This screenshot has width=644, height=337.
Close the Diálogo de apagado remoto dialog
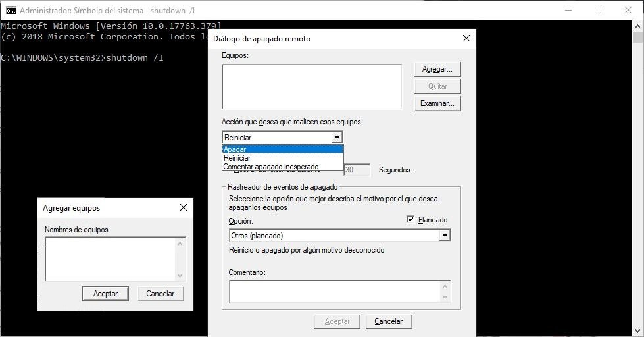(466, 38)
